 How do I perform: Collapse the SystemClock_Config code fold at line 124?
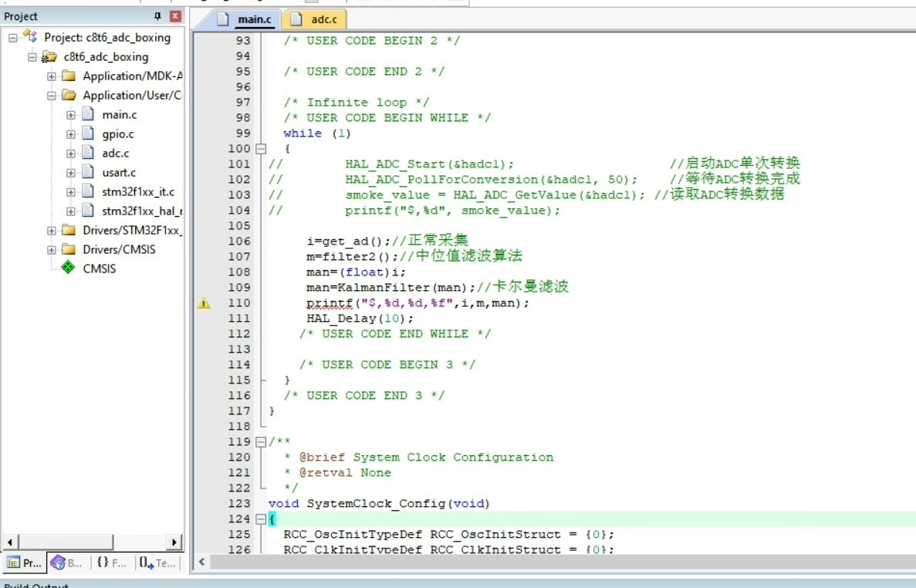tap(259, 519)
